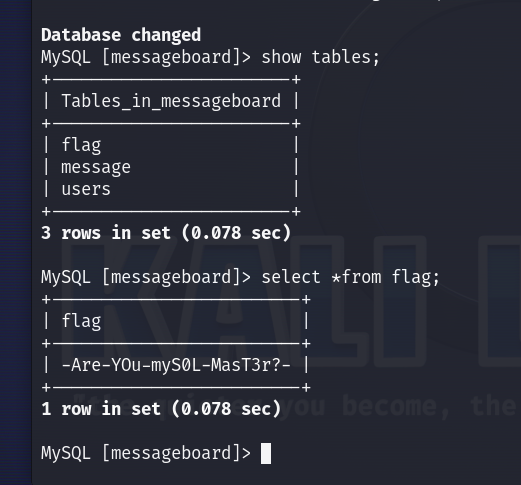This screenshot has height=485, width=521.
Task: Click the '1 row in set' result line
Action: pyautogui.click(x=161, y=409)
